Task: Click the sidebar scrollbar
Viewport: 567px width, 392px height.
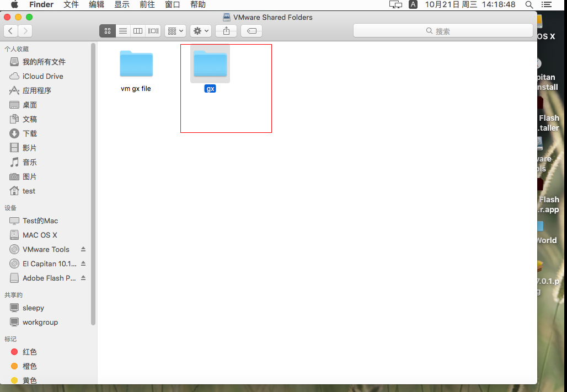Action: [x=93, y=185]
